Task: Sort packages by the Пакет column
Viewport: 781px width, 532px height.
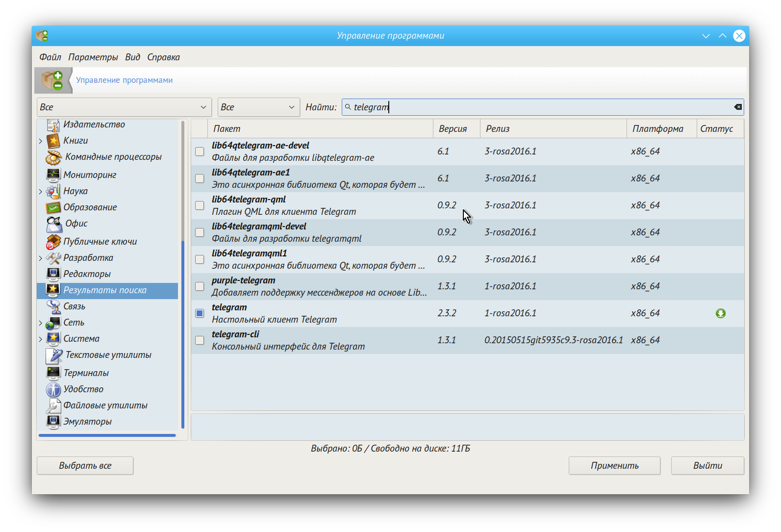Action: pyautogui.click(x=320, y=128)
